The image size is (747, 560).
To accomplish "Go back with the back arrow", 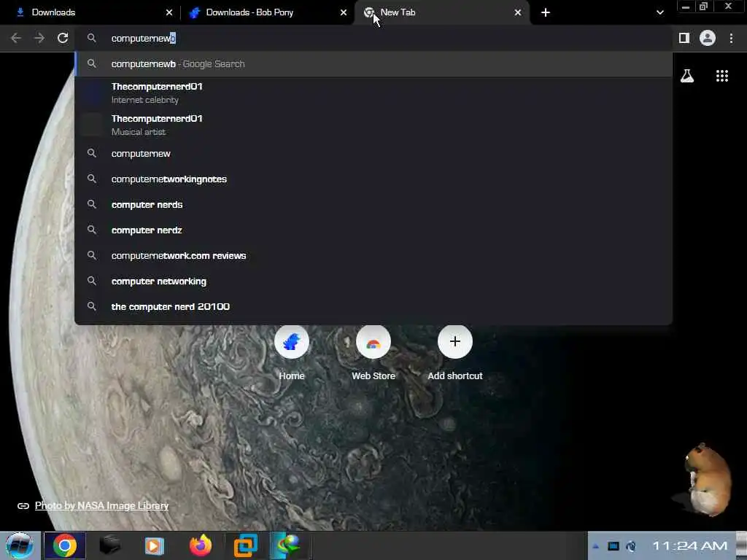I will [16, 38].
